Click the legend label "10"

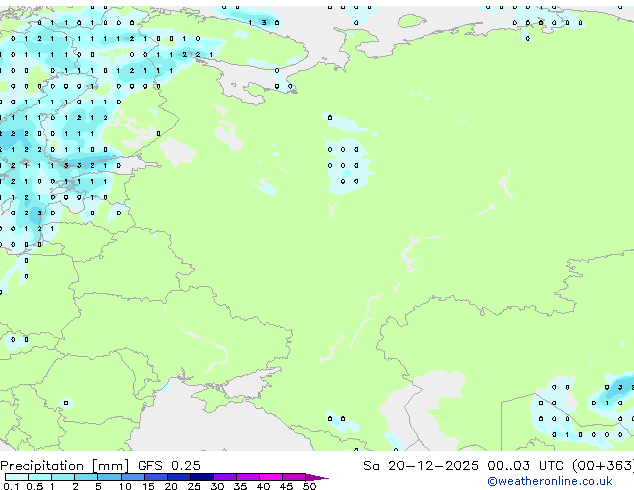click(125, 486)
